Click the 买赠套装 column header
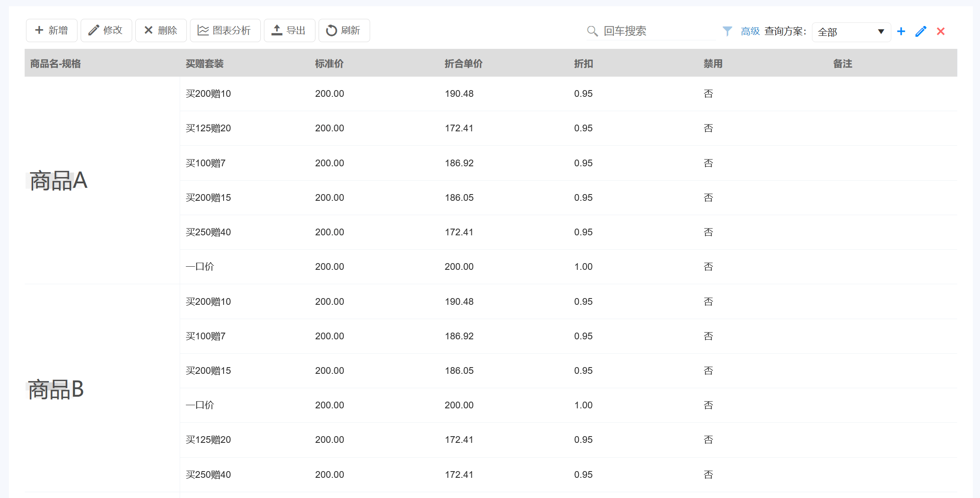 point(204,64)
